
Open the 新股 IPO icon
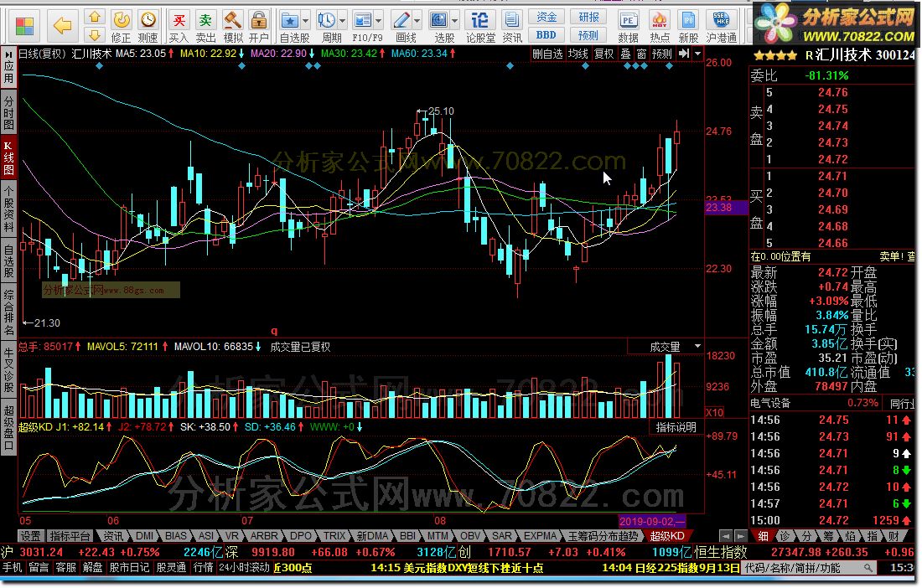click(688, 21)
